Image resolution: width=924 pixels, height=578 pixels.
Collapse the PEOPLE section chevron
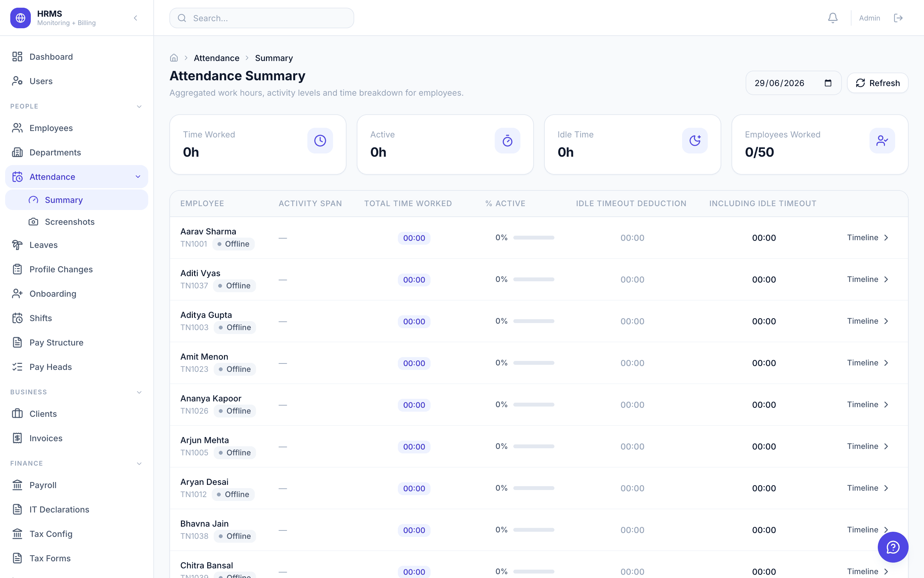pyautogui.click(x=139, y=106)
